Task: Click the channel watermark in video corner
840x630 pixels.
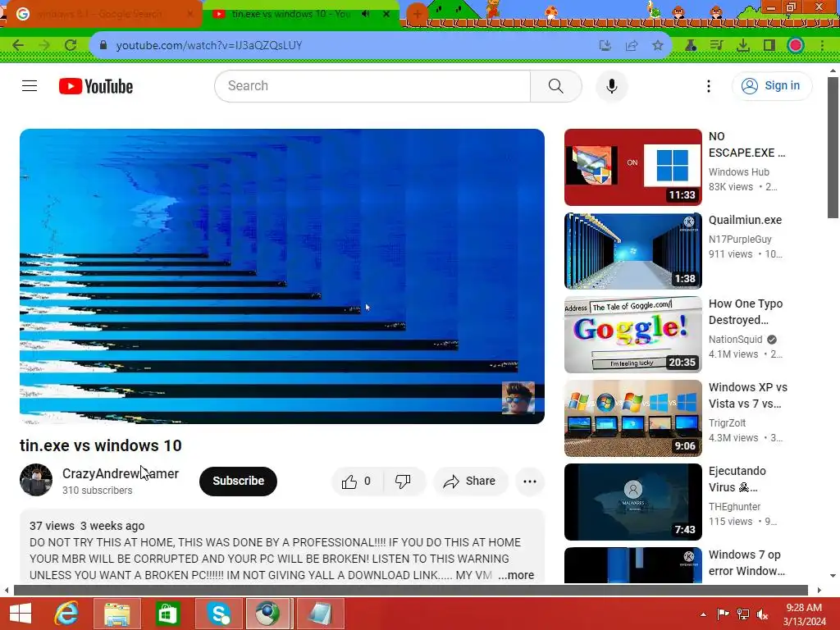Action: (x=518, y=398)
